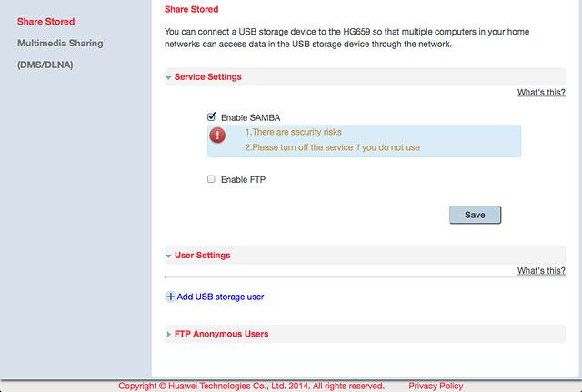Screen dimensions: 582x392
Task: Collapse Service Settings using its triangle arrow
Action: pos(168,77)
